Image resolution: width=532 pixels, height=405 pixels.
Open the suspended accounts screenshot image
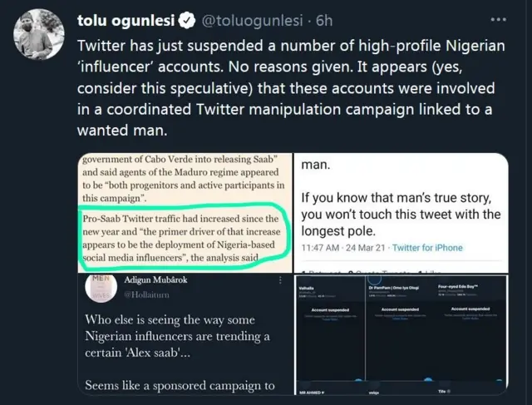pos(405,336)
